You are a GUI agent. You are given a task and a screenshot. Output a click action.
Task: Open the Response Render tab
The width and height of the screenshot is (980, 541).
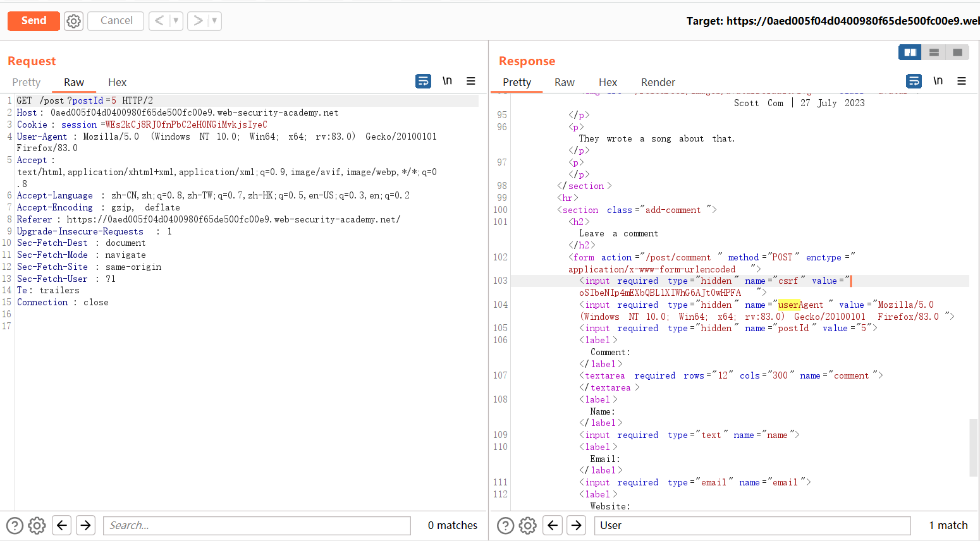[658, 82]
